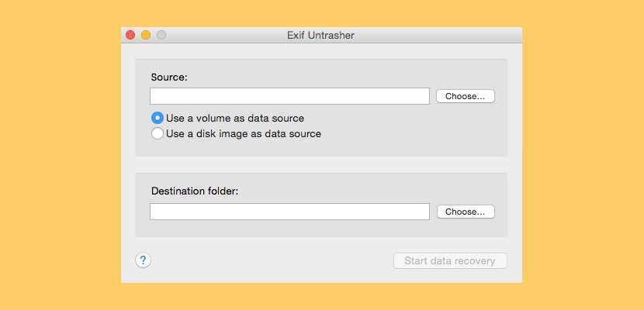Click the 'Use a disk image as data source' label text
644x310 pixels.
(243, 133)
